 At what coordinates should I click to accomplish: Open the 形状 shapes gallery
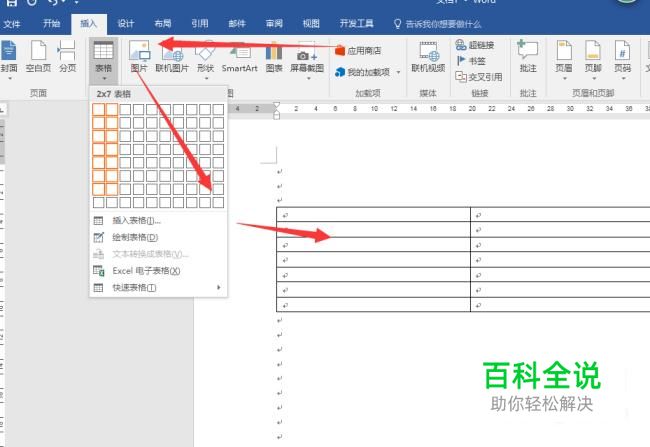coord(206,59)
